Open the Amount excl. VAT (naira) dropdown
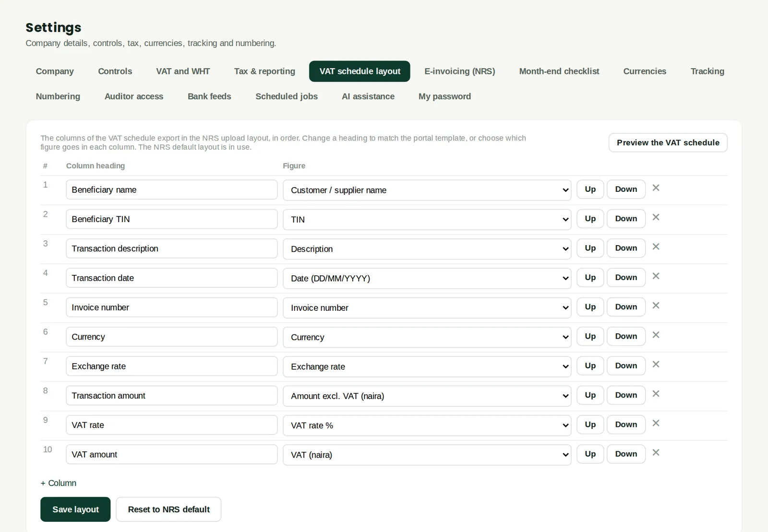Viewport: 768px width, 532px height. click(427, 396)
